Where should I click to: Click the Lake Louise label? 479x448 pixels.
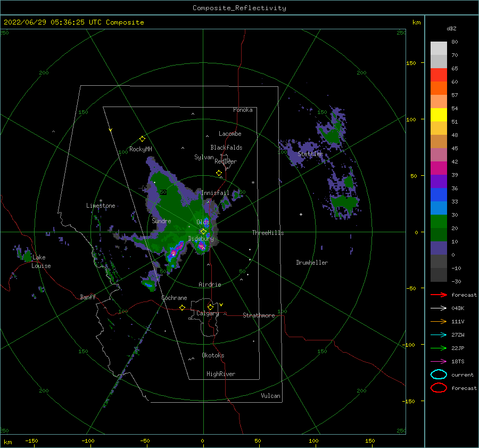(x=41, y=262)
